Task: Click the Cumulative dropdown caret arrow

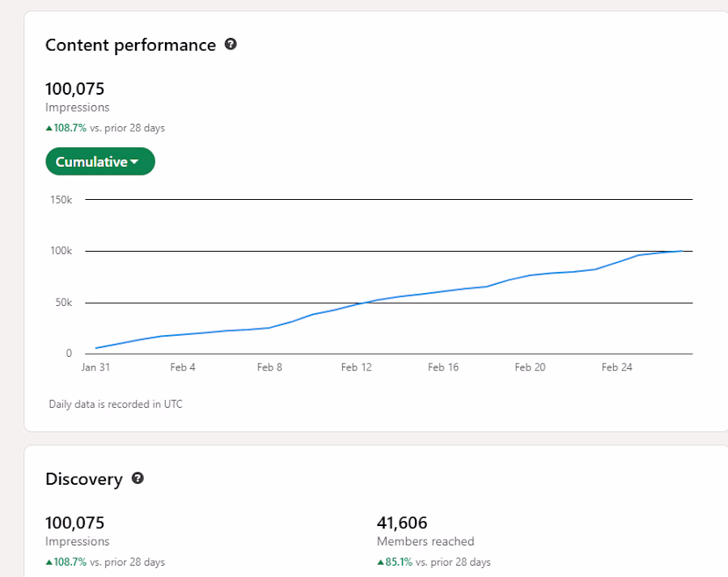Action: pos(134,162)
